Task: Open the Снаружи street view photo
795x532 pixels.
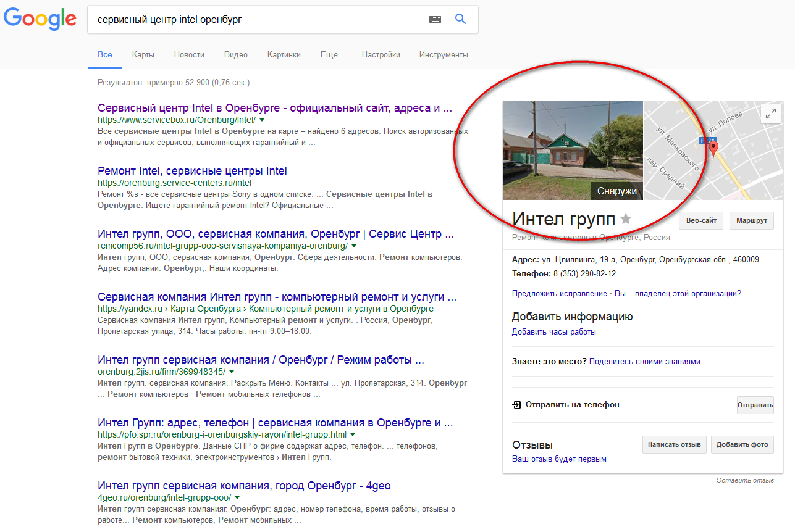Action: click(x=573, y=150)
